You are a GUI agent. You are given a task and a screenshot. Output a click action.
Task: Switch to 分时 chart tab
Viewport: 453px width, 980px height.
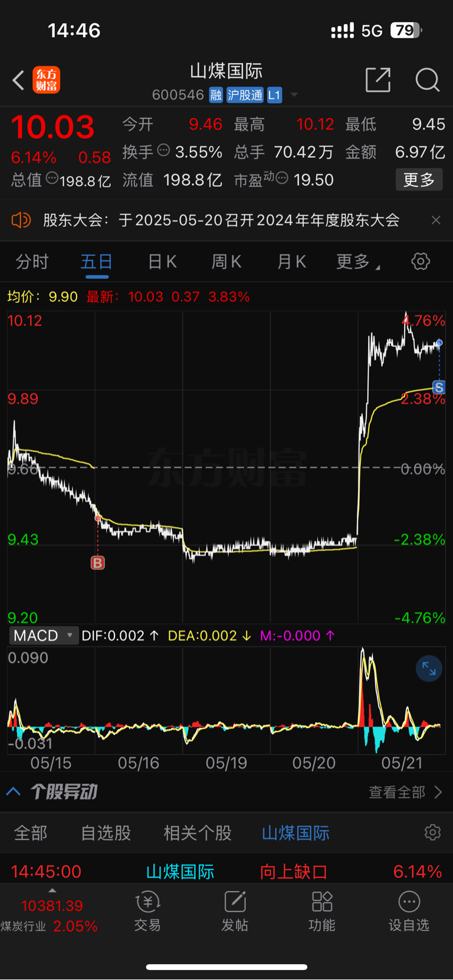tap(32, 262)
